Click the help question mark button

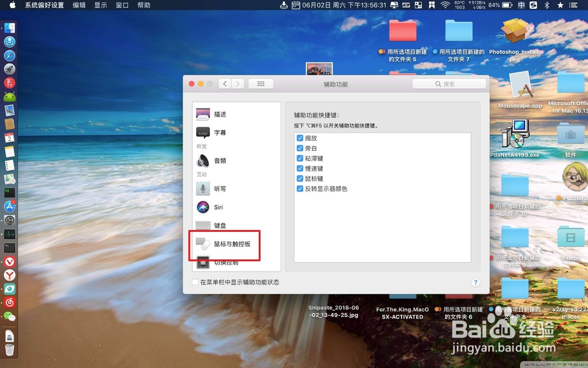click(x=476, y=282)
